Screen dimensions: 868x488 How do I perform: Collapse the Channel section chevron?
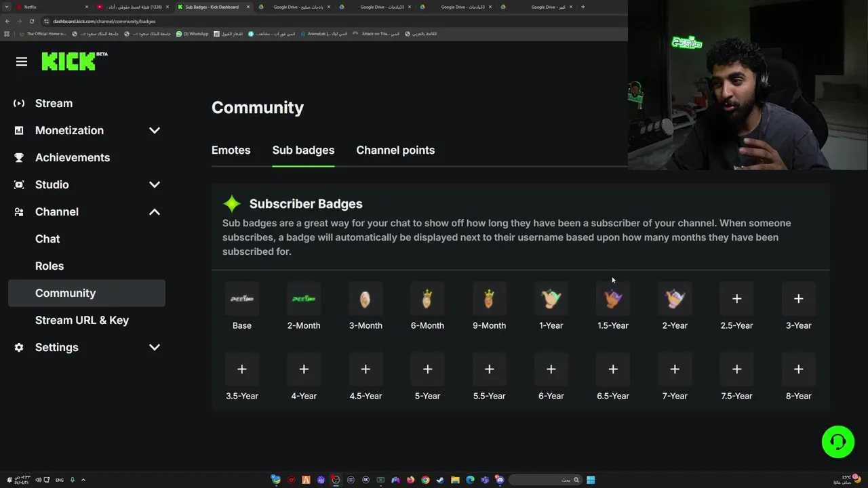click(155, 211)
